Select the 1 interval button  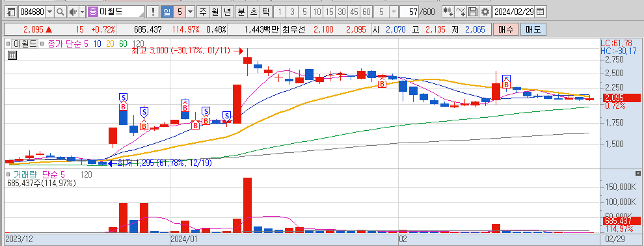pyautogui.click(x=279, y=12)
